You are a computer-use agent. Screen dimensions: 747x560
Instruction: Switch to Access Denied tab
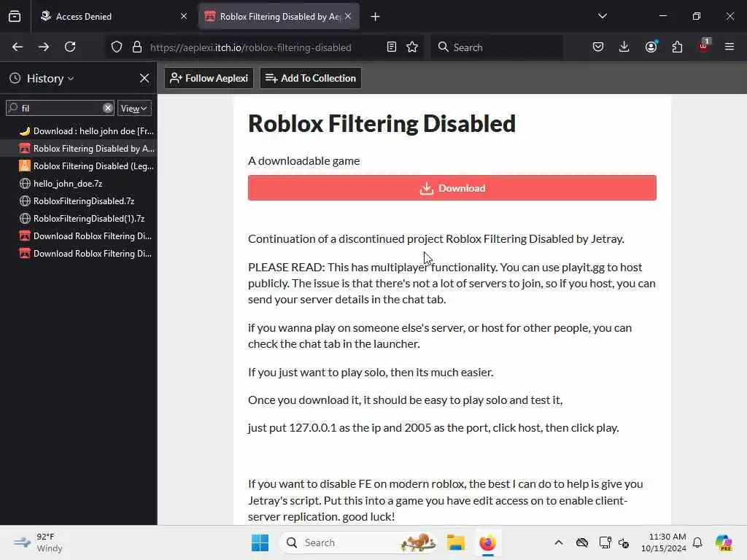tap(112, 16)
